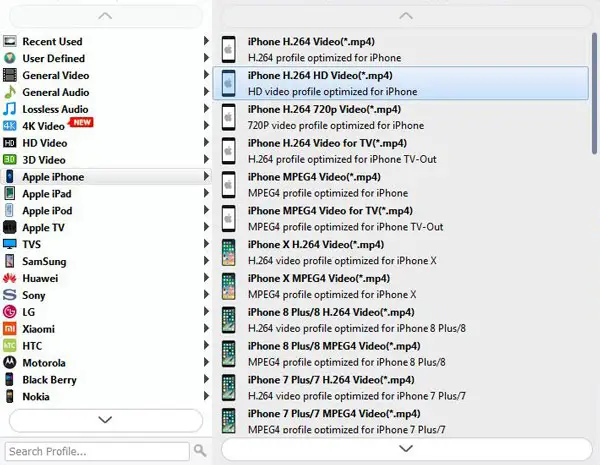The image size is (600, 465).
Task: Click the SamSung phone icon
Action: point(10,261)
